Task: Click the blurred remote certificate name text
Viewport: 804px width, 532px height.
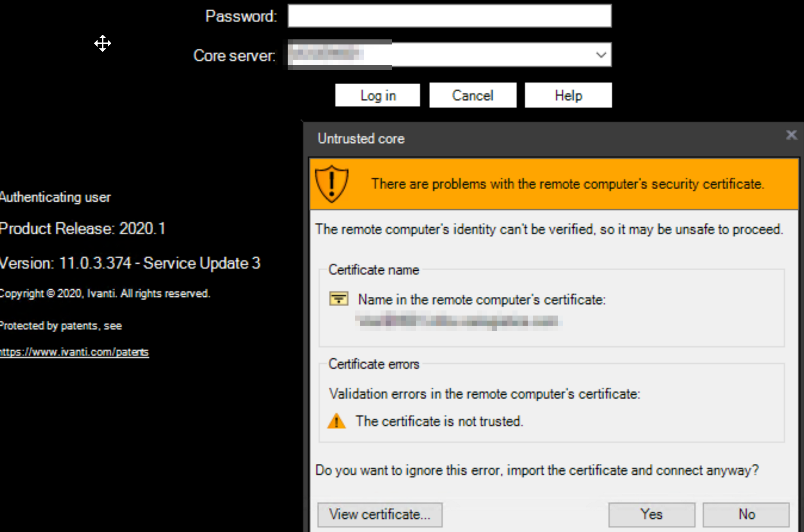Action: (459, 321)
